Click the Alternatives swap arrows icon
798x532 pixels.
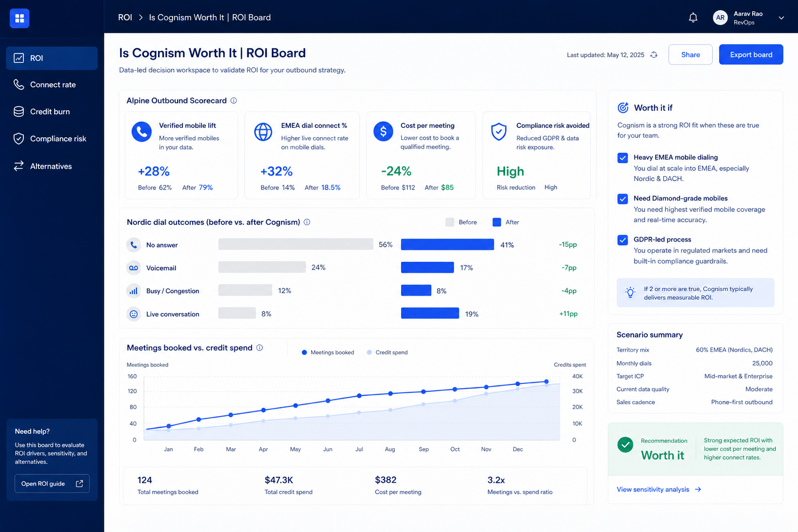(19, 166)
